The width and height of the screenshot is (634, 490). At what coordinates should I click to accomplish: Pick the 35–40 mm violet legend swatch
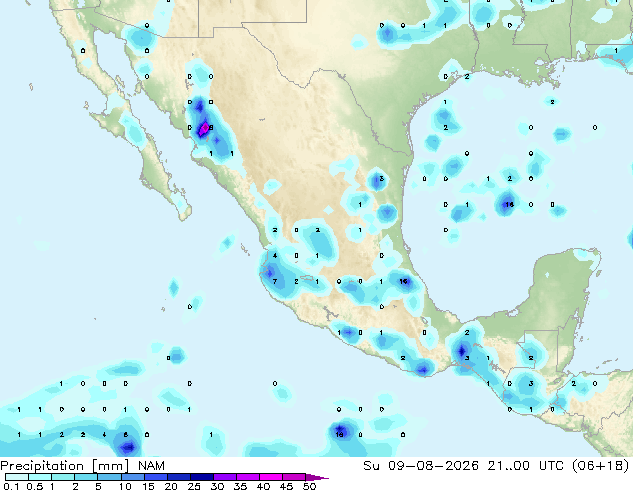click(x=247, y=477)
